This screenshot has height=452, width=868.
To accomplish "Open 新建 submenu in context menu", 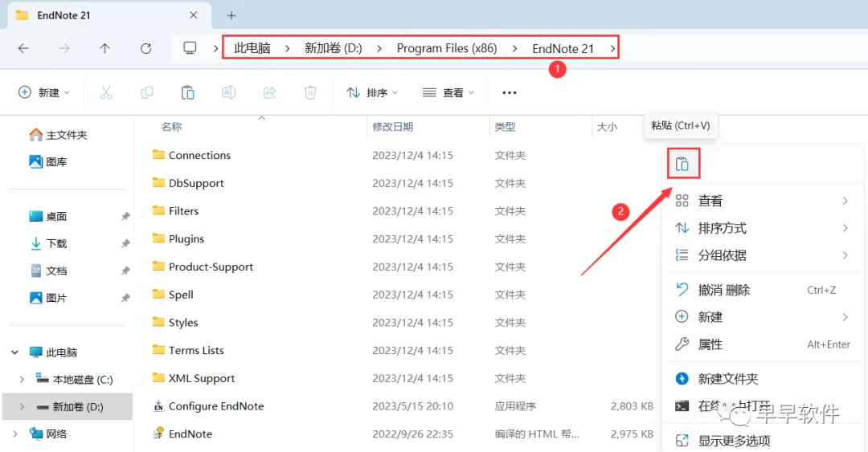I will [762, 317].
